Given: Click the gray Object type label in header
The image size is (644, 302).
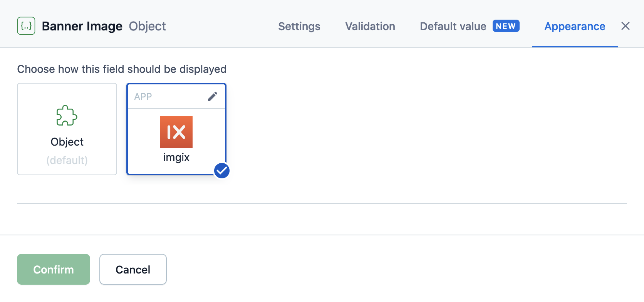Looking at the screenshot, I should (147, 26).
